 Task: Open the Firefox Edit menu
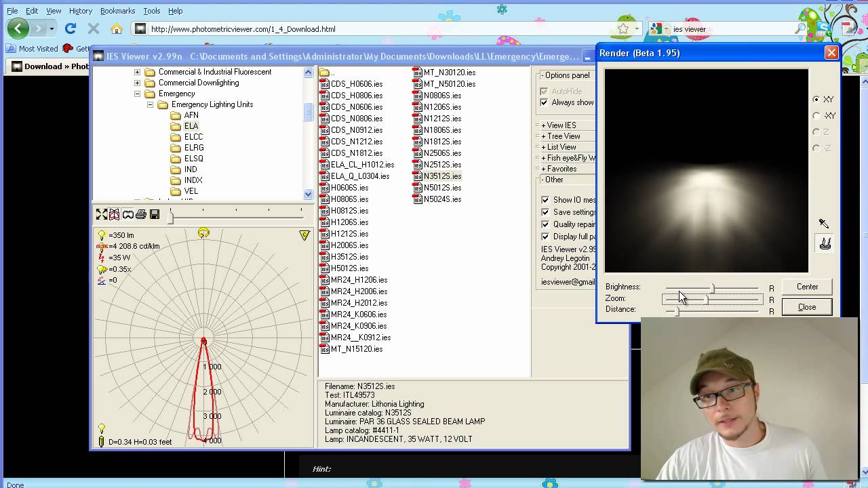32,11
